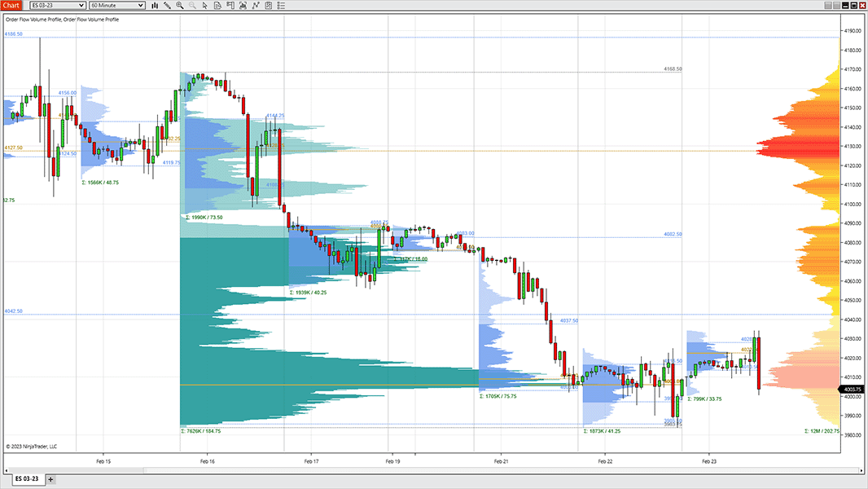This screenshot has height=489, width=868.
Task: Click the bar chart style icon
Action: pos(154,6)
